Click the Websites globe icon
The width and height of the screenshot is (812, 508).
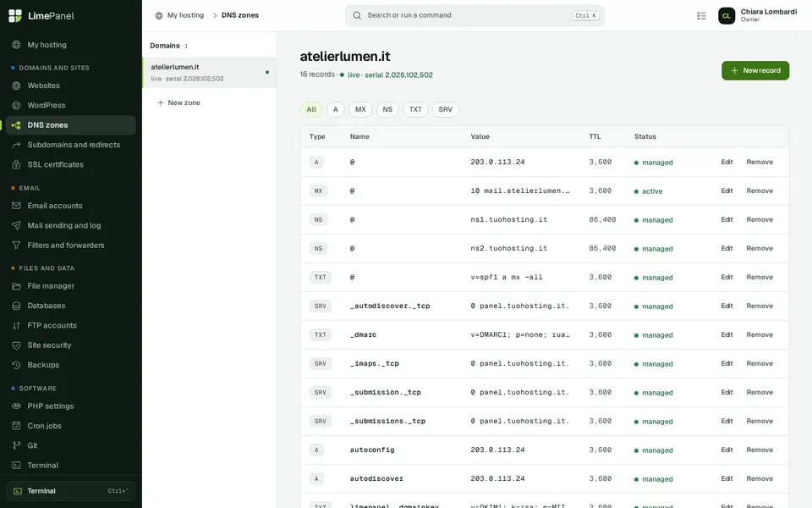point(16,86)
